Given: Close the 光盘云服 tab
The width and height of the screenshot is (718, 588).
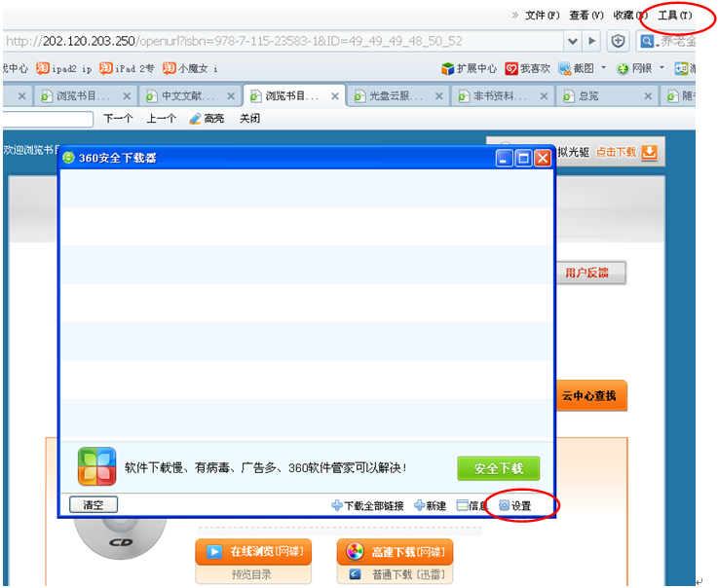Looking at the screenshot, I should coord(438,96).
